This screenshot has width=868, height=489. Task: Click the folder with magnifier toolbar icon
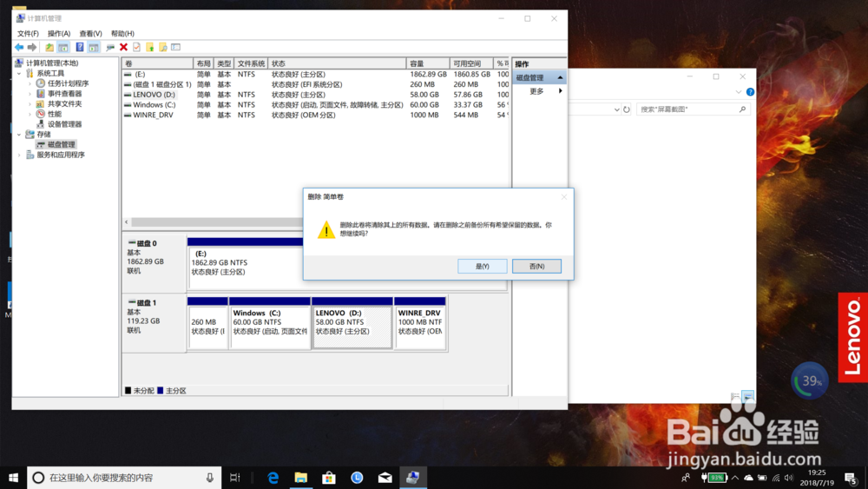pyautogui.click(x=163, y=48)
